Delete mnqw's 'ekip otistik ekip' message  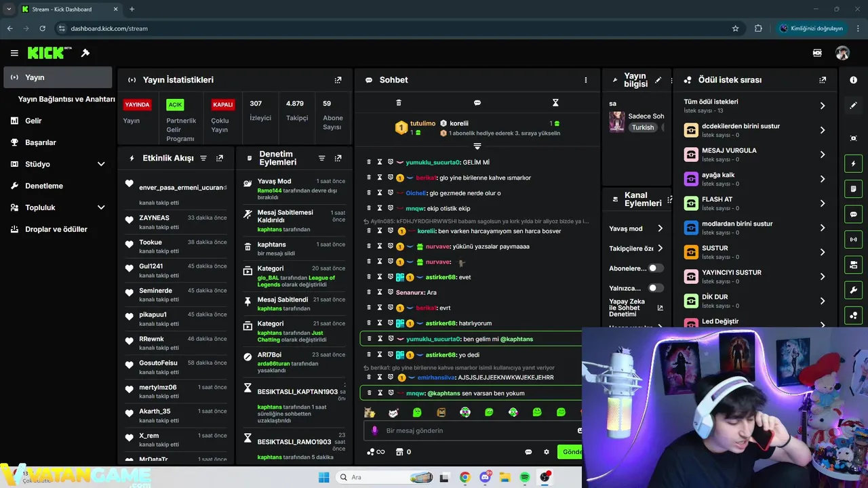pos(369,208)
